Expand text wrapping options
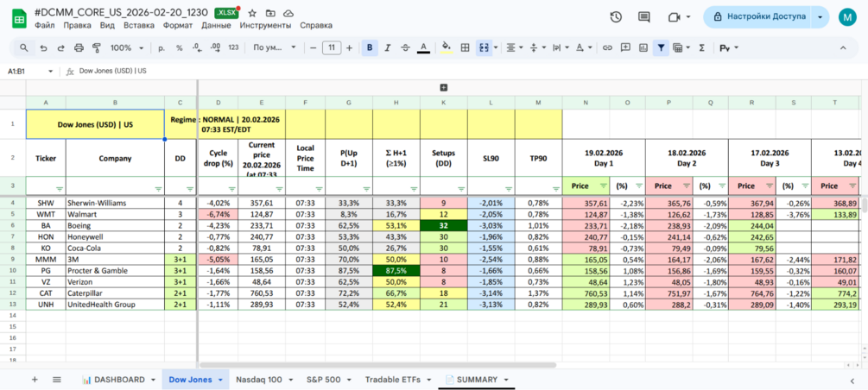The height and width of the screenshot is (390, 868). [567, 48]
